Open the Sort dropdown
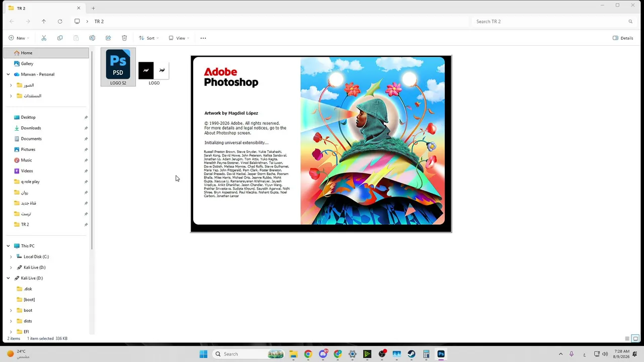Viewport: 644px width, 362px height. click(x=148, y=38)
